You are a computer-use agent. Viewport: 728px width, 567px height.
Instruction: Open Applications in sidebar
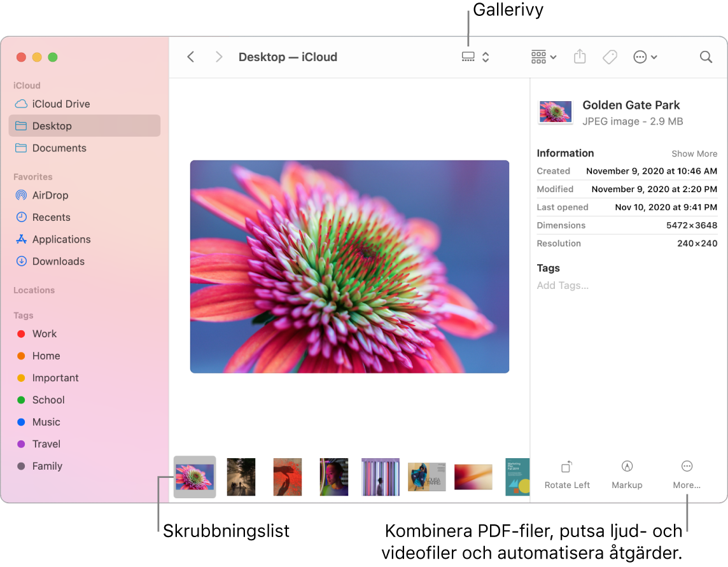(85, 239)
